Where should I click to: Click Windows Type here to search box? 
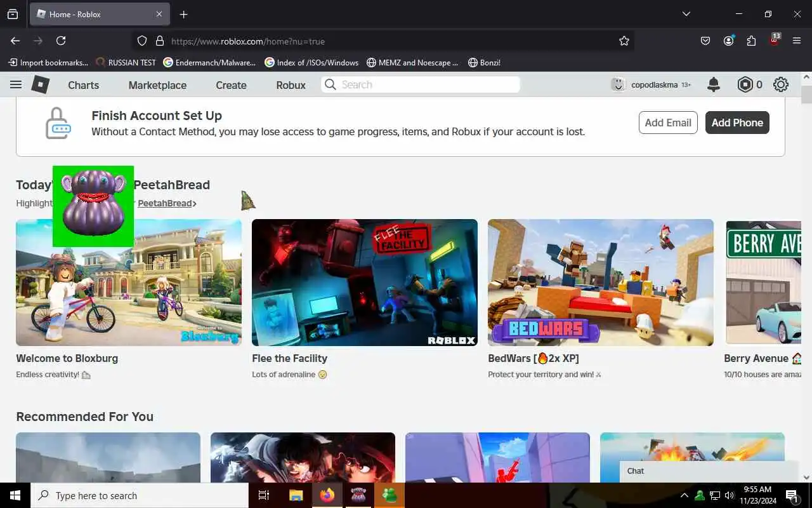tap(140, 495)
